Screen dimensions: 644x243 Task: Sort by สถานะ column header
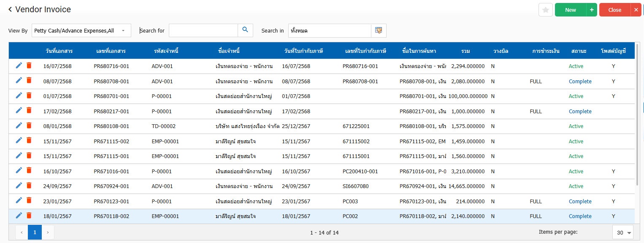click(576, 51)
